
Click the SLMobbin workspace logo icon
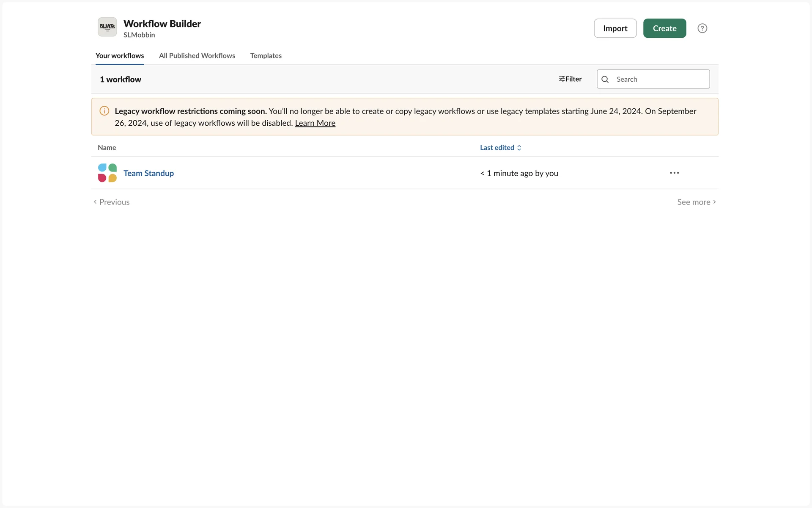[107, 27]
